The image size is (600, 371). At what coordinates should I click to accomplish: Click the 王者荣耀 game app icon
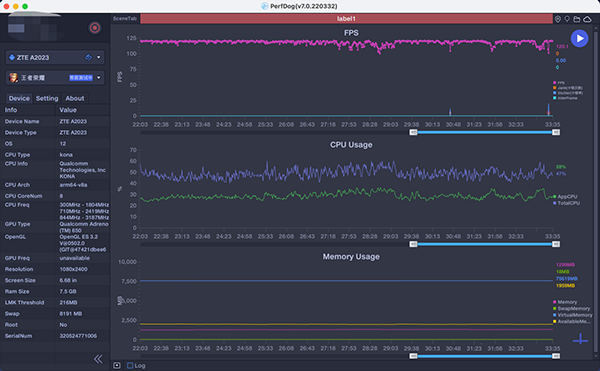coord(13,78)
